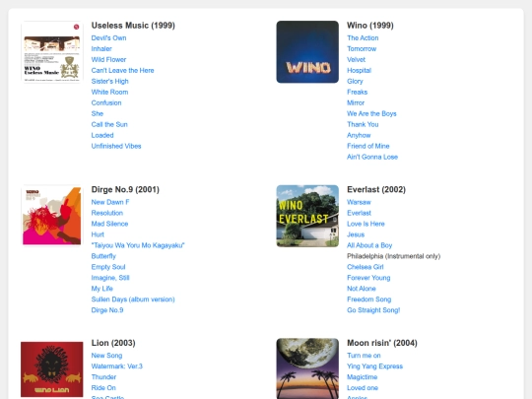Open the New Dawn F song link

click(110, 202)
